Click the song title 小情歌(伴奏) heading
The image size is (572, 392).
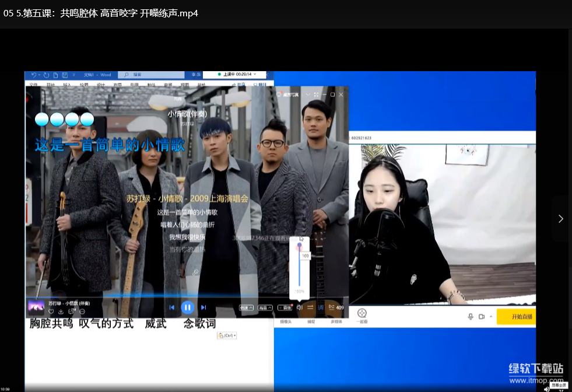187,114
